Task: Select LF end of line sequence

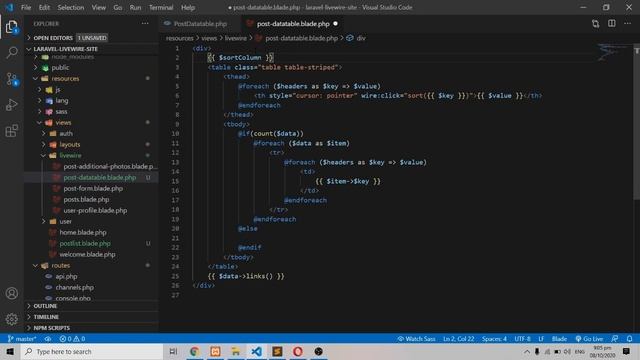Action: click(541, 339)
